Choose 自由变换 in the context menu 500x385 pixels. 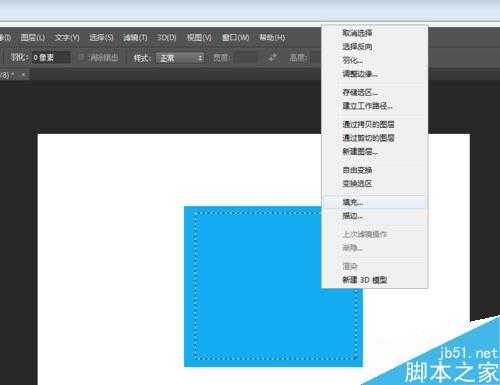[375, 170]
